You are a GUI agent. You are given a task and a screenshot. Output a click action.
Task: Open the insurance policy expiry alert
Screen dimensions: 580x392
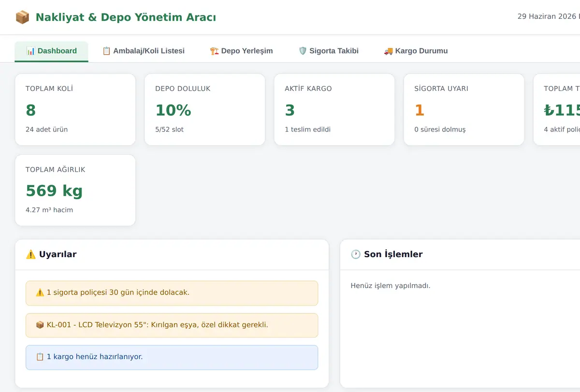172,293
